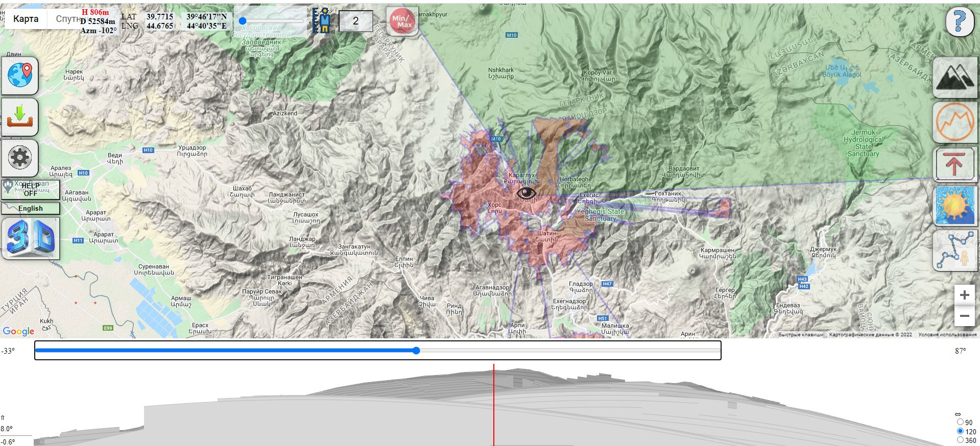Click the Böyük Alagöl lake label
Screen dimensions: 980x446
[841, 71]
